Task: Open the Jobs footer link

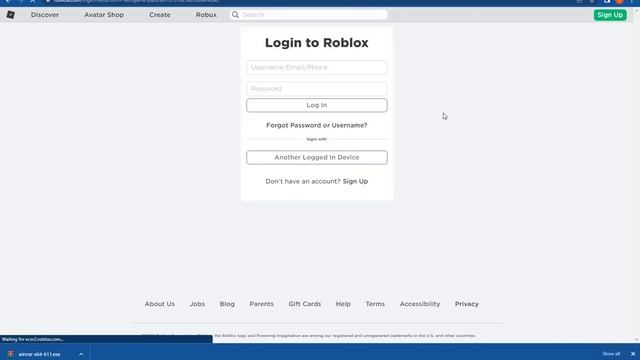Action: [x=197, y=304]
